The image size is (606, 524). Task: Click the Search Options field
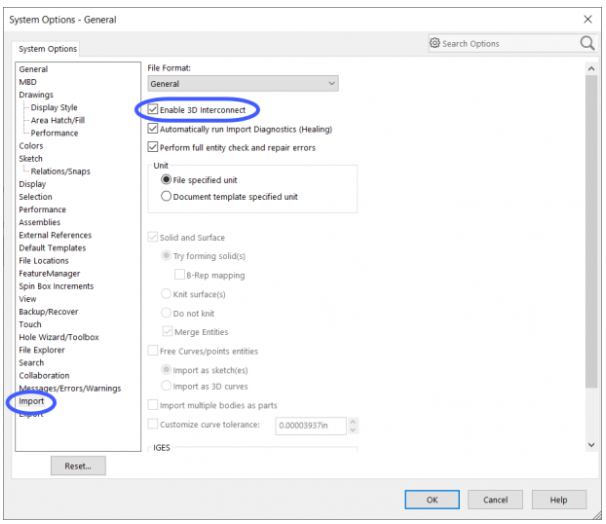[510, 43]
